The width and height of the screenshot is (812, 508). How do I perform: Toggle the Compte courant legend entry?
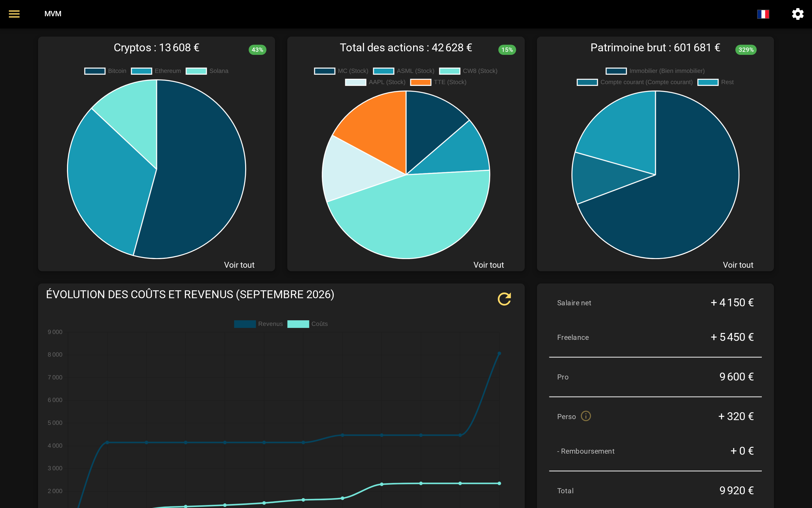[x=634, y=82]
